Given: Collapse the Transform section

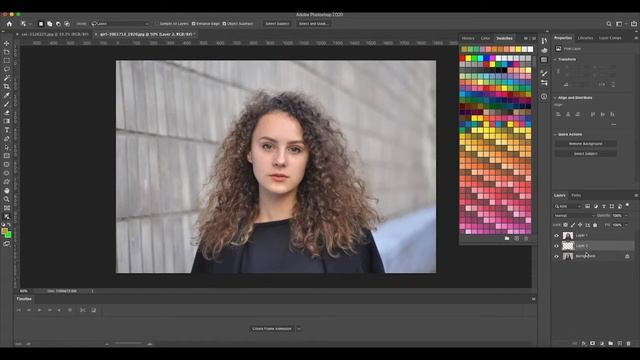Looking at the screenshot, I should click(555, 60).
